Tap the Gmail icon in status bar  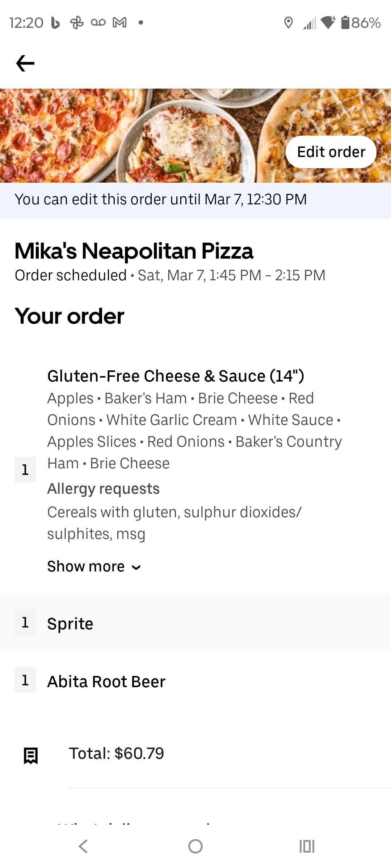(x=119, y=23)
